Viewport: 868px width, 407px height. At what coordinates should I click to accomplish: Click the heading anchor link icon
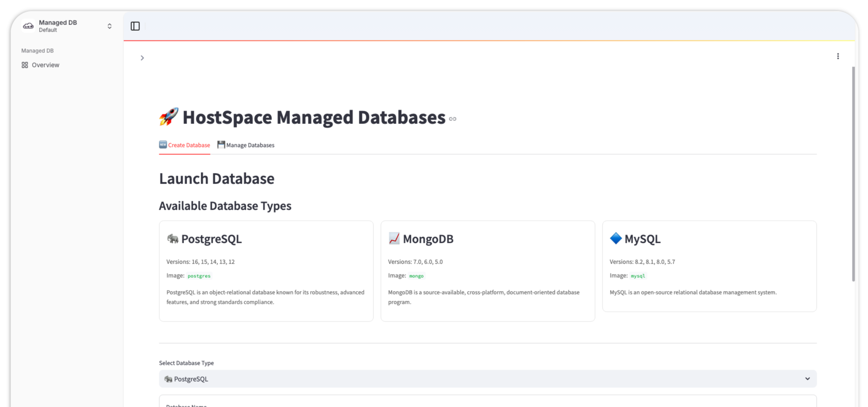[x=452, y=119]
